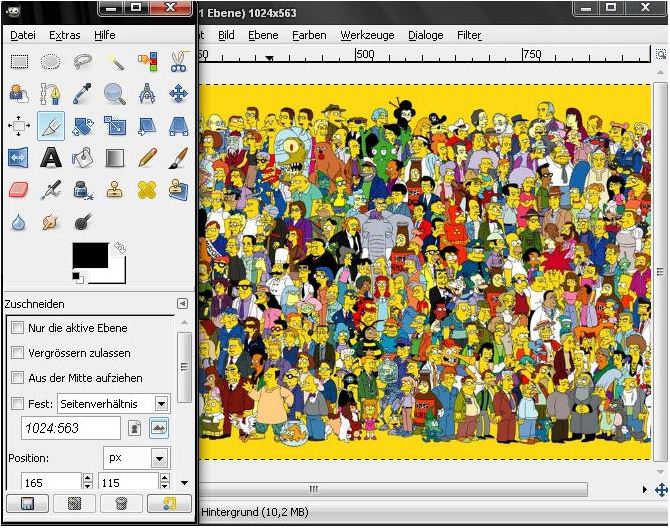Open the Zuschneiden tool options menu arrow
Image resolution: width=670 pixels, height=528 pixels.
[x=182, y=304]
